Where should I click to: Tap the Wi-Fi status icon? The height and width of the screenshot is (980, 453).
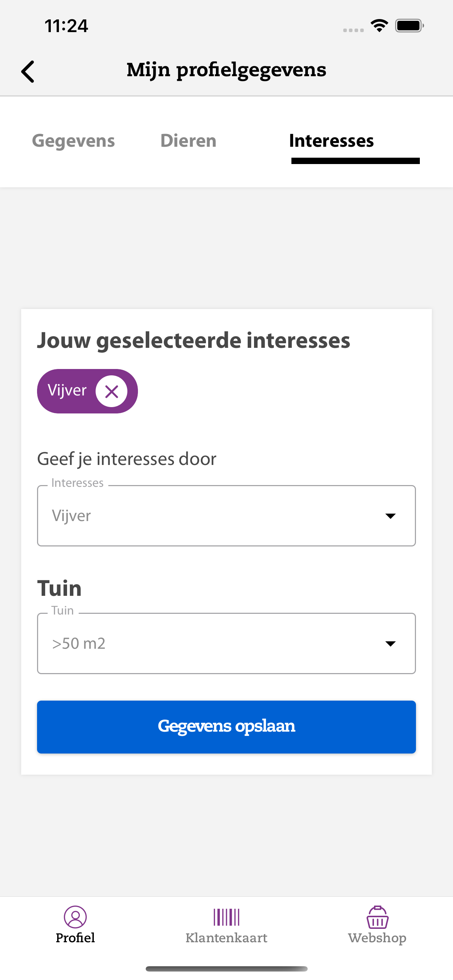click(x=379, y=26)
